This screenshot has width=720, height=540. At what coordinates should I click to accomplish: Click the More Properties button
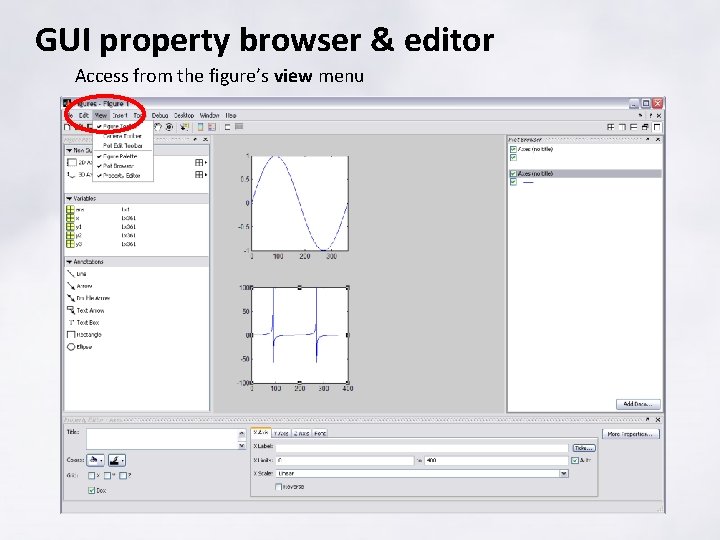630,434
